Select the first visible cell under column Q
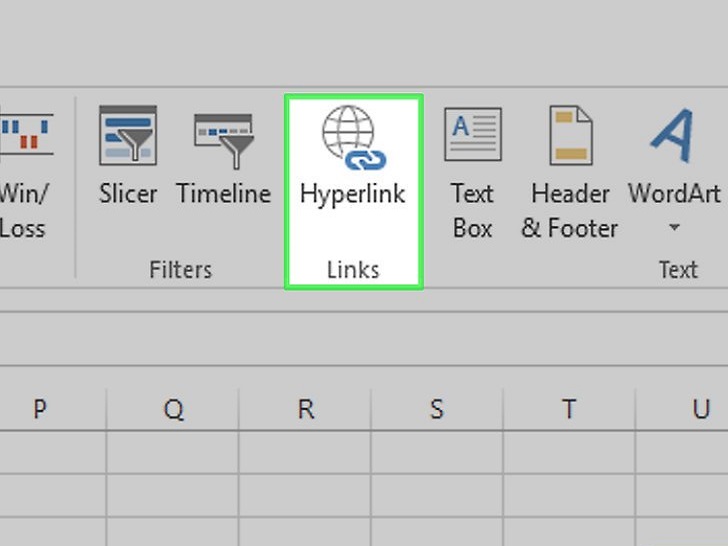The height and width of the screenshot is (546, 728). (x=173, y=451)
